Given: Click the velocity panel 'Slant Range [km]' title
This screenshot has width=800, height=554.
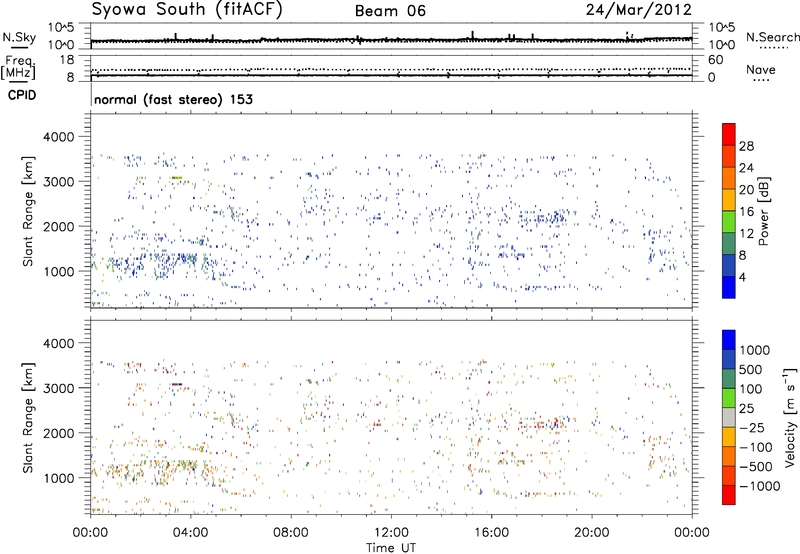Looking at the screenshot, I should 28,418.
